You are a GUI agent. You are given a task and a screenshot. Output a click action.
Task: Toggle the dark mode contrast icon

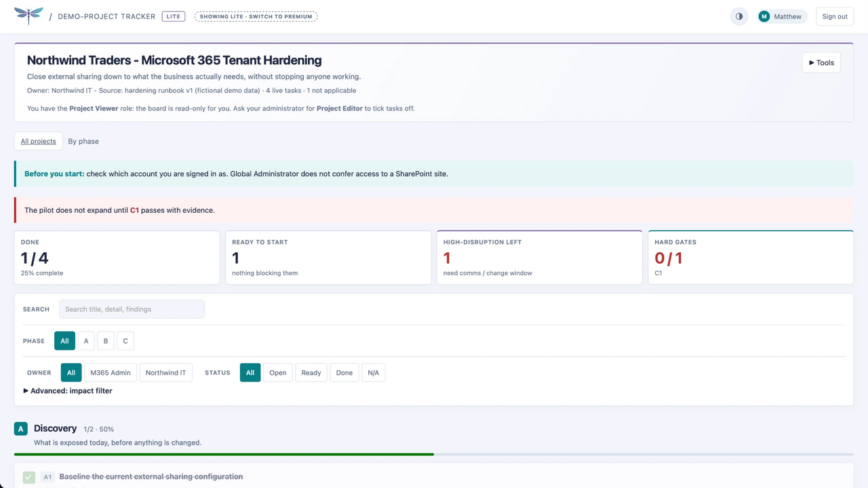coord(739,16)
